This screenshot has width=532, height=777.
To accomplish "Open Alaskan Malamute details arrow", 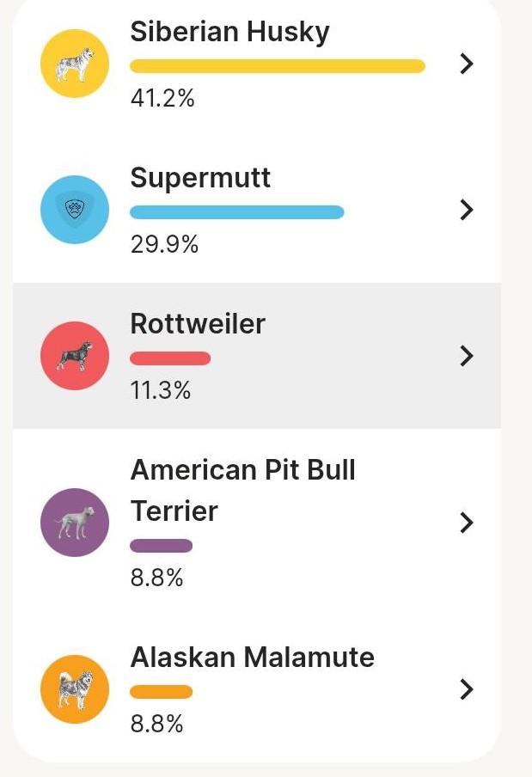I will [467, 689].
